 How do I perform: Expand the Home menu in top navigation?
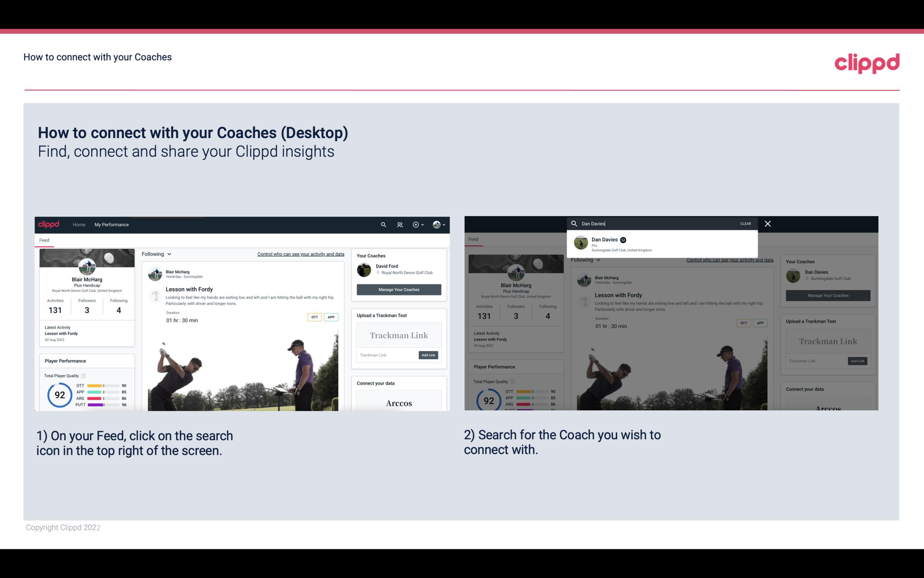pyautogui.click(x=80, y=224)
